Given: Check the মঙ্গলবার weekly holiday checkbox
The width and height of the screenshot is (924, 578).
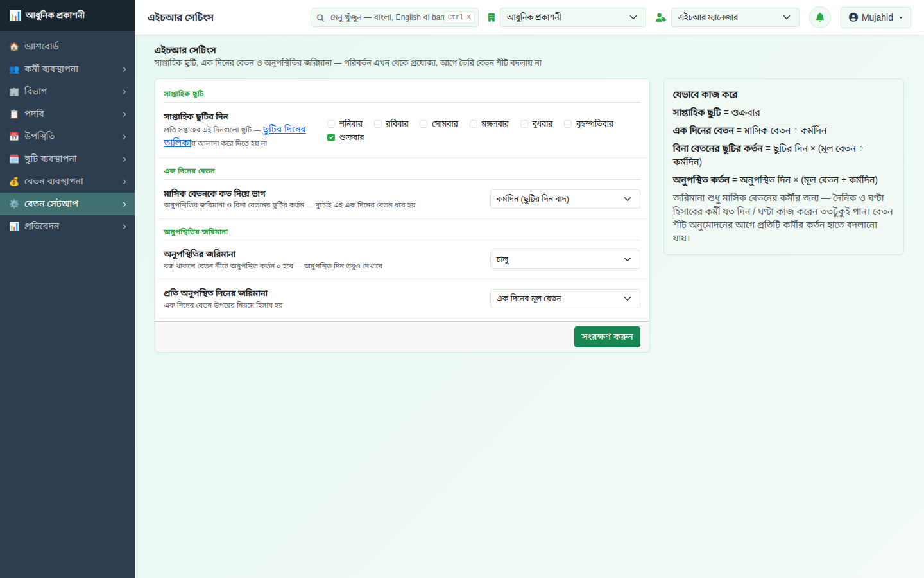Looking at the screenshot, I should pyautogui.click(x=474, y=124).
